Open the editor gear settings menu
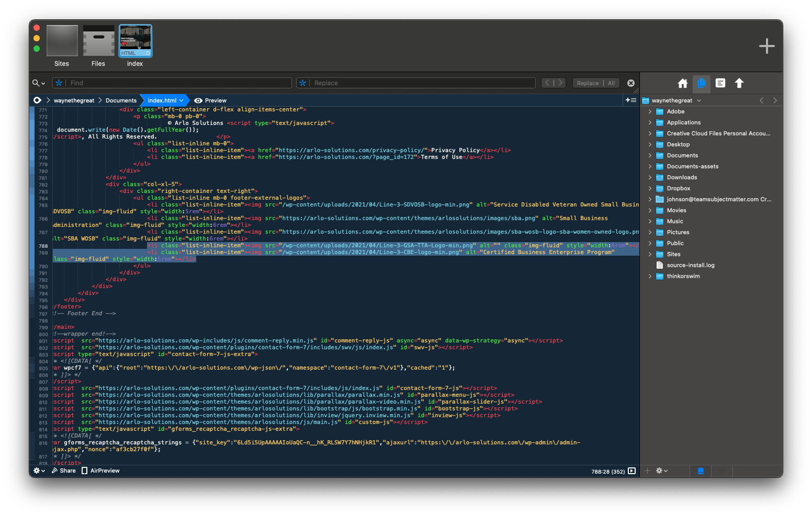The height and width of the screenshot is (516, 812). [39, 471]
